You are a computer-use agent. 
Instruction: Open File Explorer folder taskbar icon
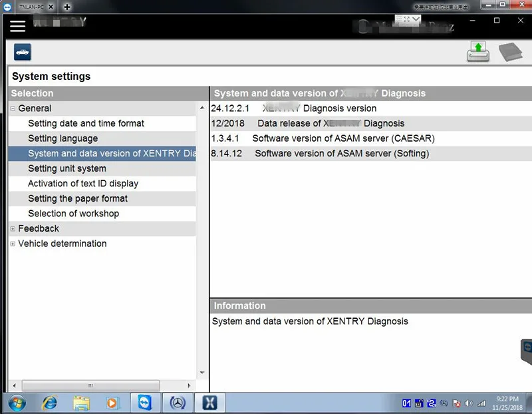(81, 403)
